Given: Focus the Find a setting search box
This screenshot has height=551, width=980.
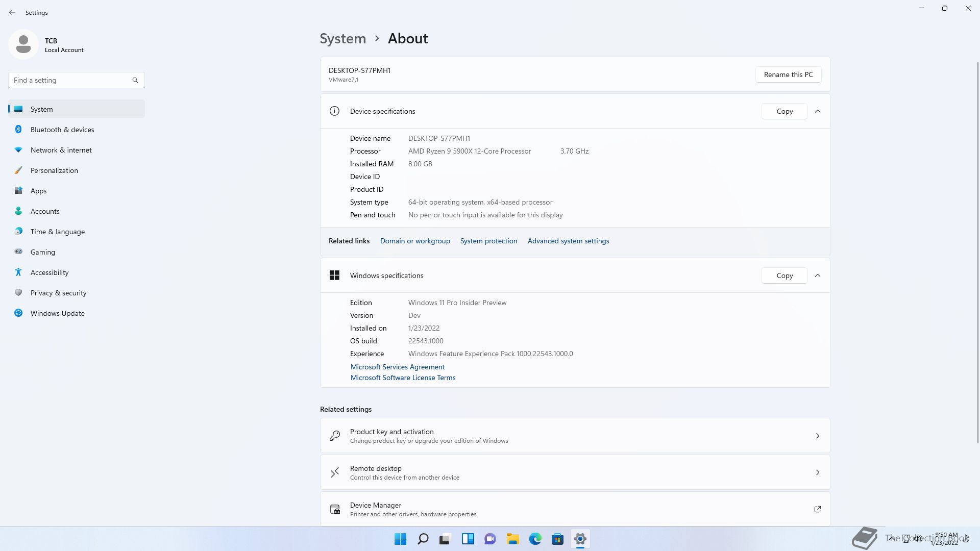Looking at the screenshot, I should click(77, 80).
